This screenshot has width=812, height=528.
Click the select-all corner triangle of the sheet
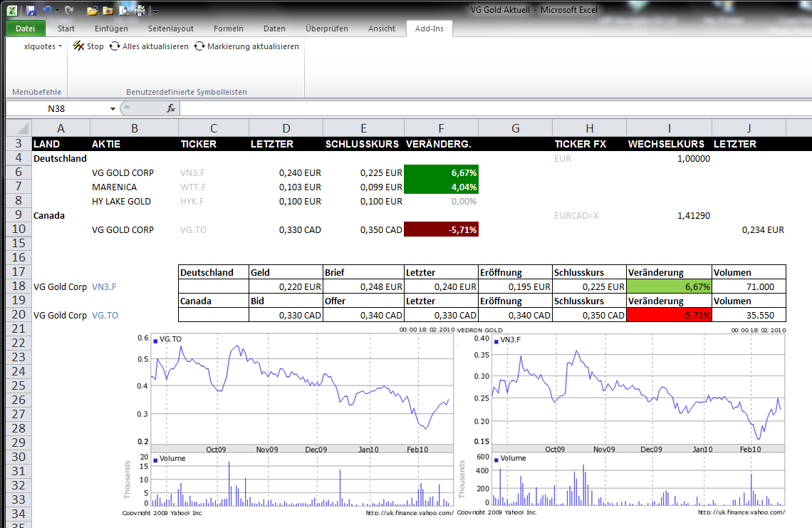click(19, 128)
